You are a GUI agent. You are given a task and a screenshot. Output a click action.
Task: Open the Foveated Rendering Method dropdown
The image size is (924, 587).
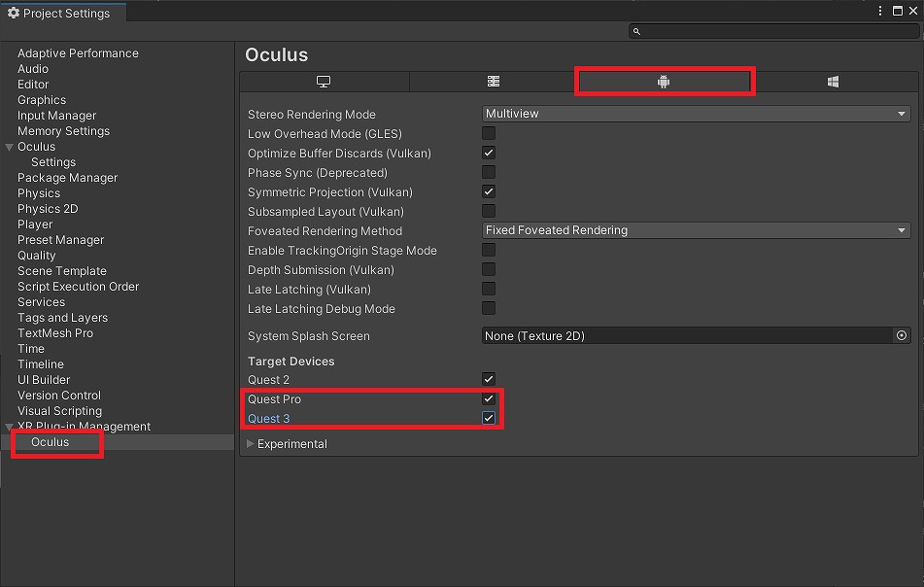(696, 230)
